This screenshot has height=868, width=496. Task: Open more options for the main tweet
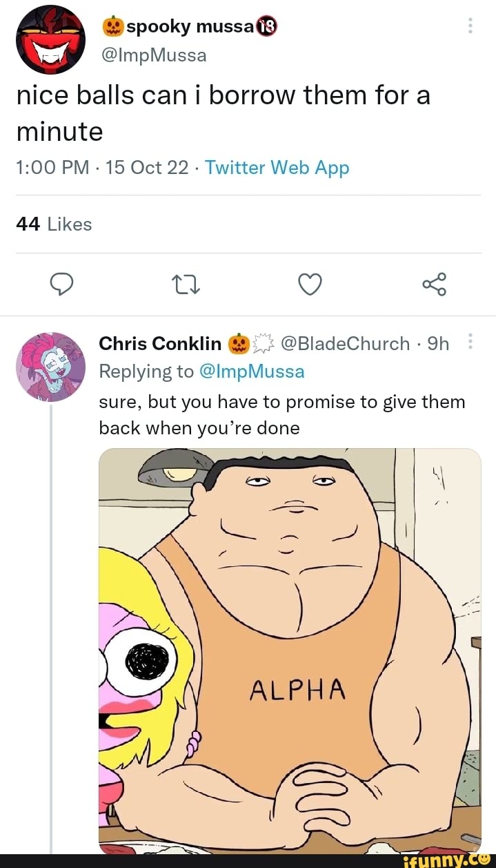click(x=470, y=26)
